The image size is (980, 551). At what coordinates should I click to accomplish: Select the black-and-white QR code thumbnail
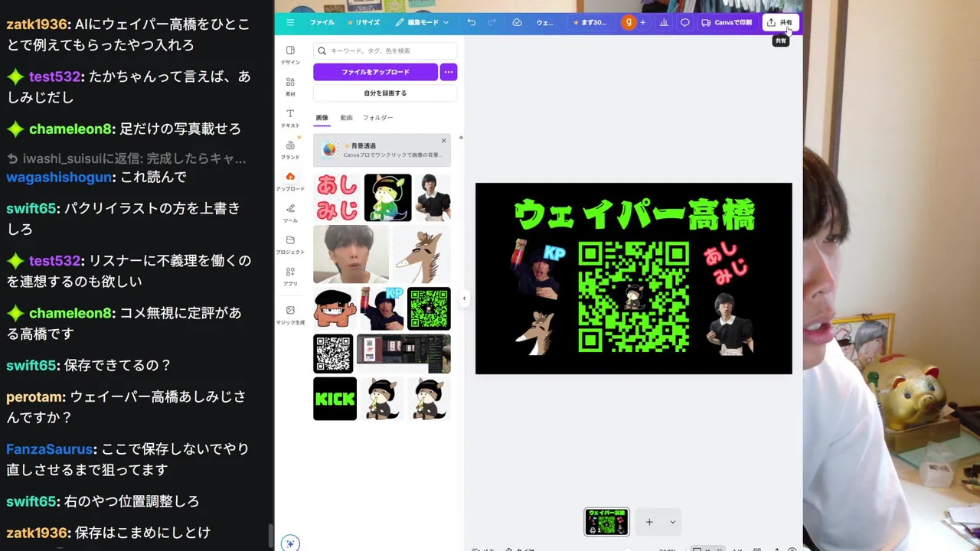point(334,354)
